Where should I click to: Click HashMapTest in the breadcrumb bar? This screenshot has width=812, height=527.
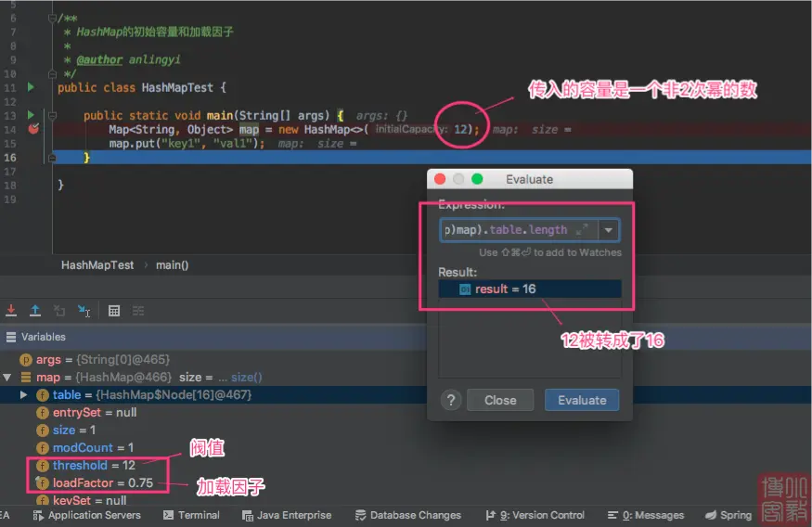tap(97, 265)
